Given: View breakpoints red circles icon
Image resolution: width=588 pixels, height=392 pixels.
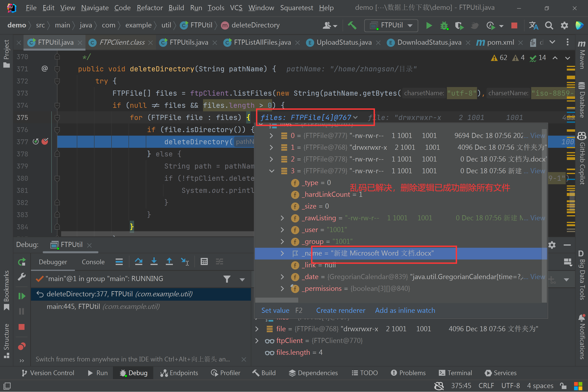Looking at the screenshot, I should (22, 346).
